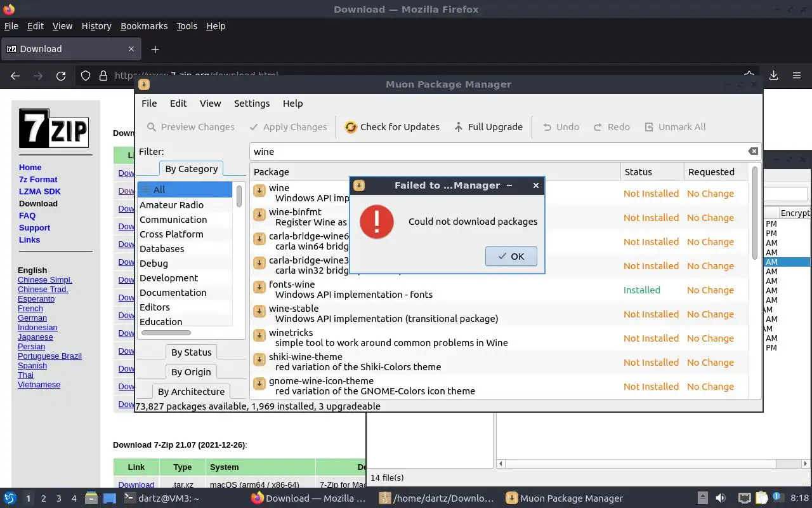Select the By Category filter tab

click(191, 169)
